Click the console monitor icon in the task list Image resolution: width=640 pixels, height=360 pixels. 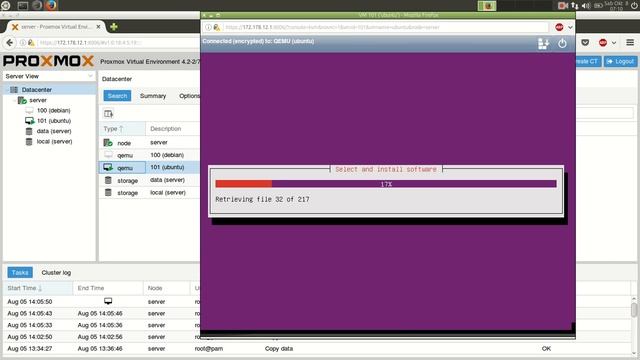click(108, 301)
